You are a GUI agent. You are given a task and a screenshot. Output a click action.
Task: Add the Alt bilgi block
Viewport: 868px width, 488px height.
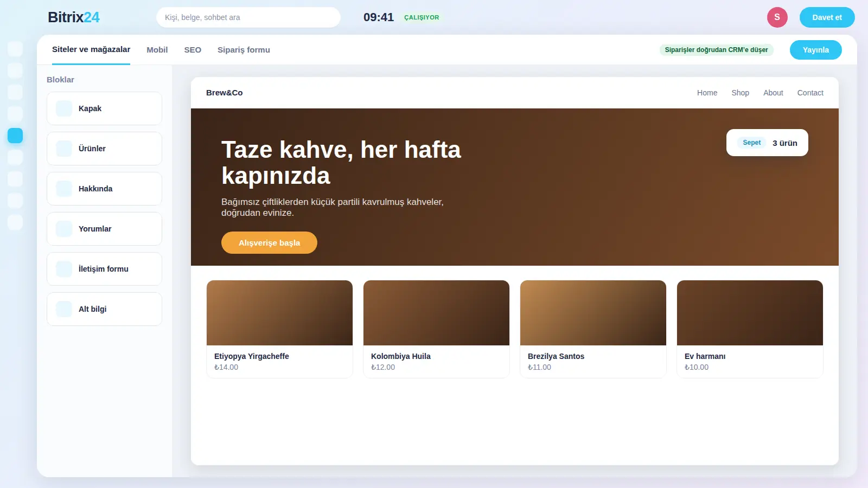point(104,309)
